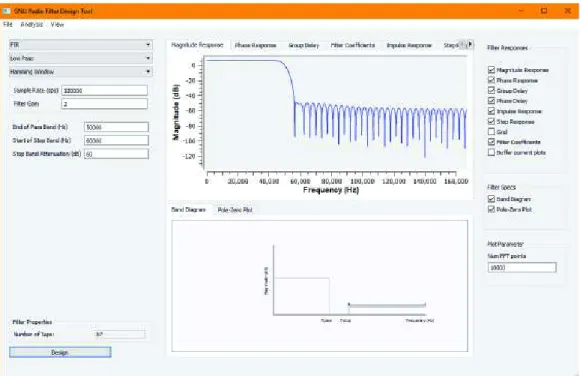Screen dimensions: 580x376
Task: Click the magnitude response plot area
Action: [335, 113]
